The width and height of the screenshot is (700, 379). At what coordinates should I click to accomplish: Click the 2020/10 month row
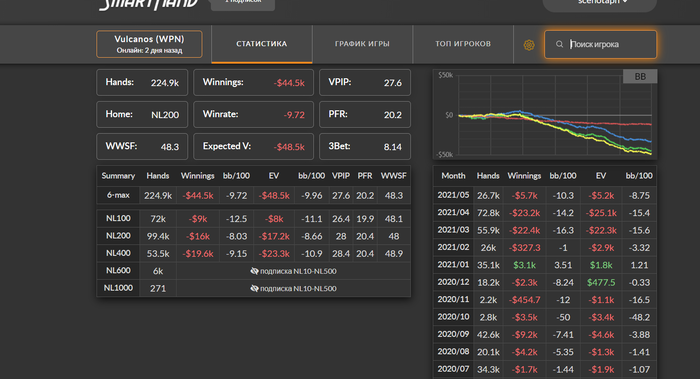click(545, 317)
